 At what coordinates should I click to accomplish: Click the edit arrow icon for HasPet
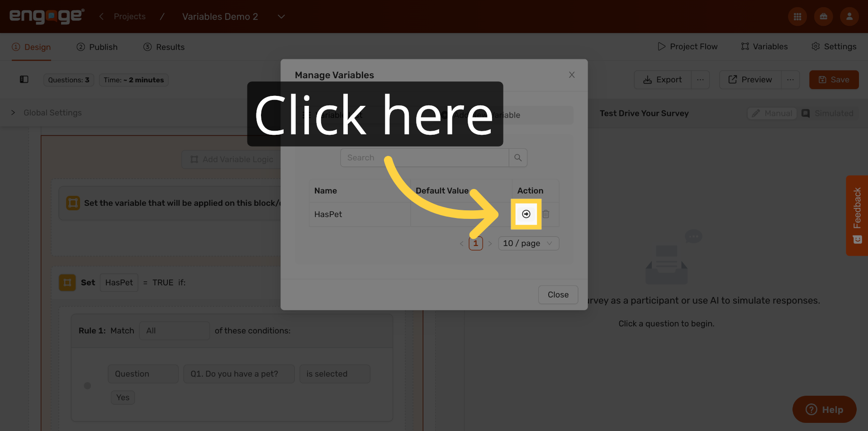526,214
